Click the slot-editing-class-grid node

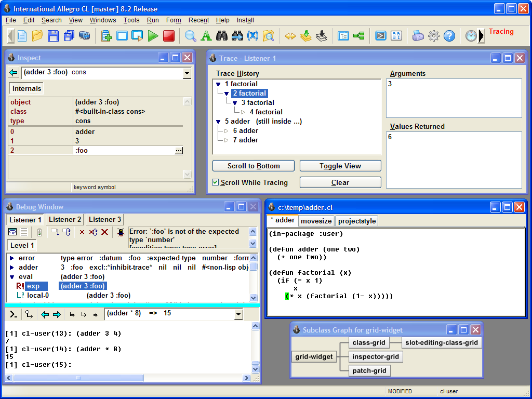tap(442, 343)
